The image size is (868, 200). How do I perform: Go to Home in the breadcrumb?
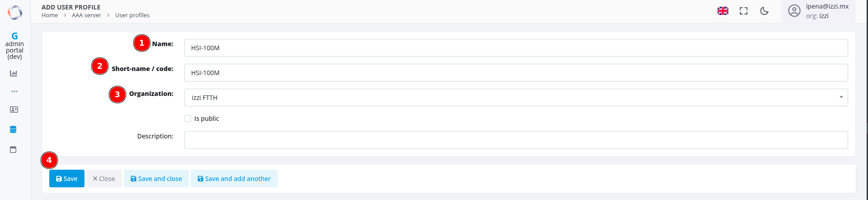[50, 15]
